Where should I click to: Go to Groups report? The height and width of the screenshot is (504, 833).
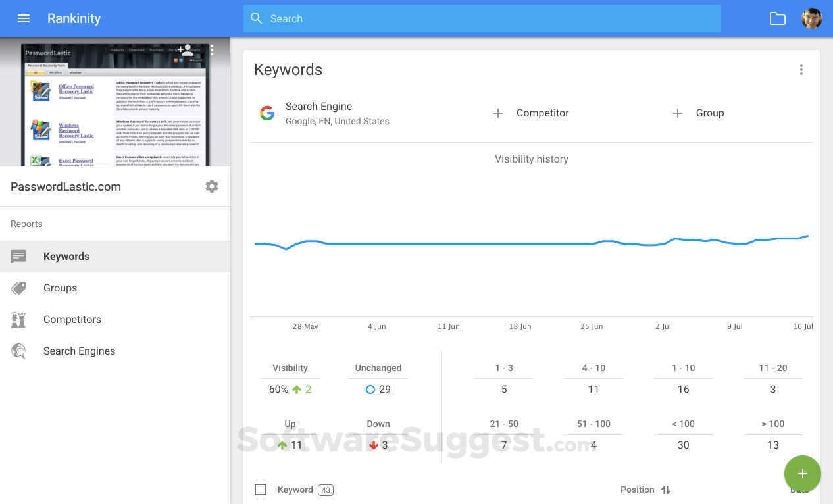pos(60,288)
